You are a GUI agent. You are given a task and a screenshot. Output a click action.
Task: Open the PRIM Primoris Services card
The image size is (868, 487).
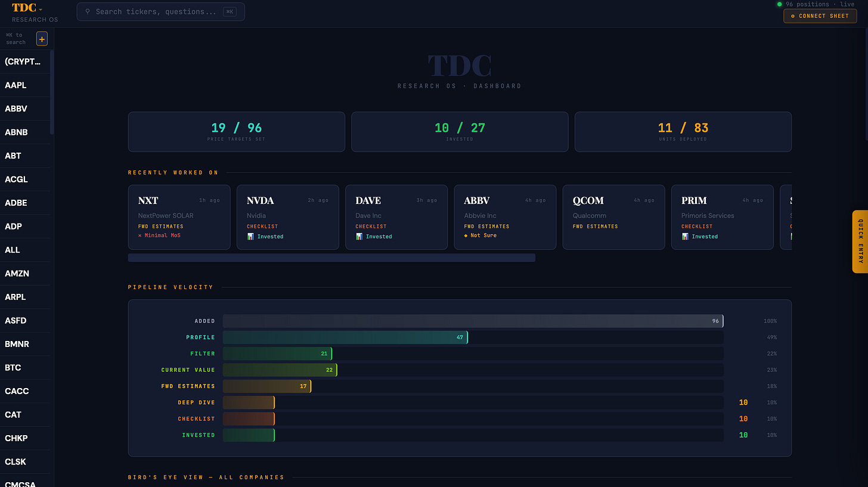723,217
